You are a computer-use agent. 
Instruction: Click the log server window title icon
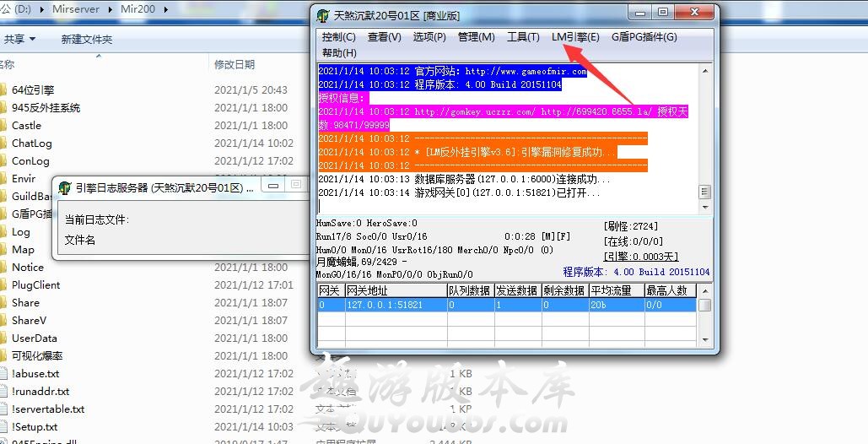(64, 187)
